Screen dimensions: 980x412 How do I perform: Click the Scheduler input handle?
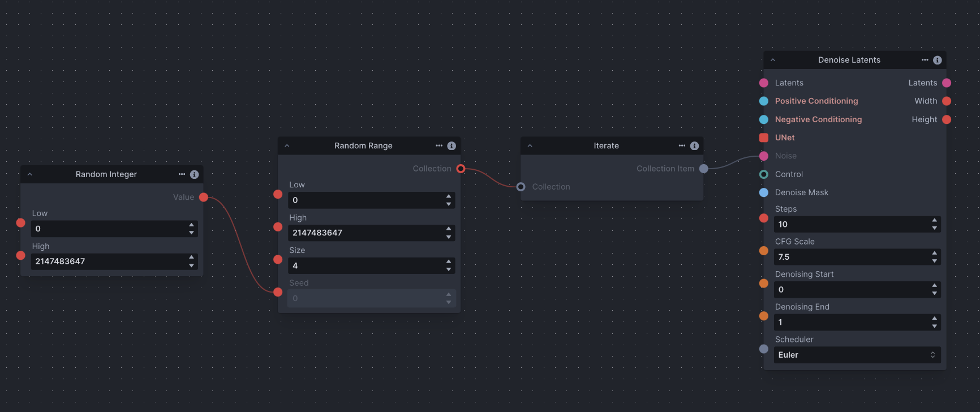(x=764, y=349)
